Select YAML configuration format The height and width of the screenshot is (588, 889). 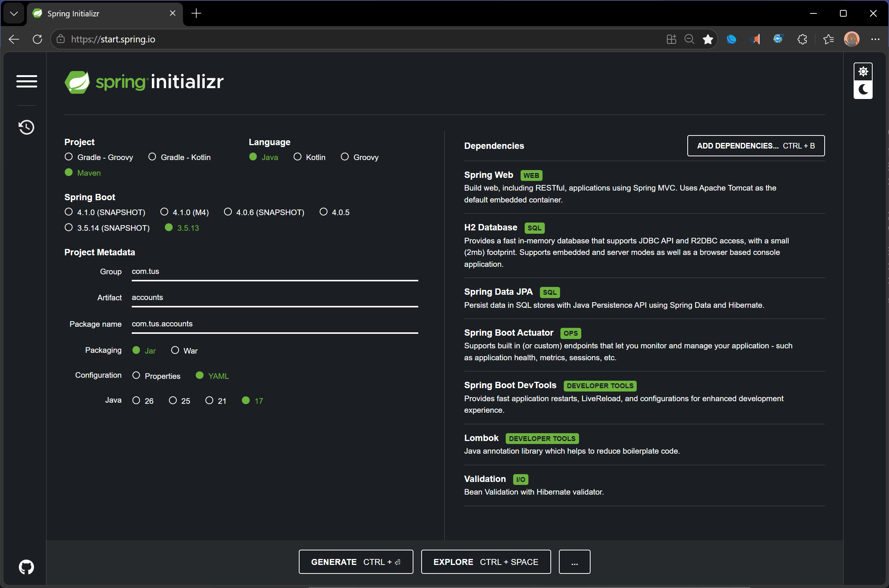[x=212, y=376]
